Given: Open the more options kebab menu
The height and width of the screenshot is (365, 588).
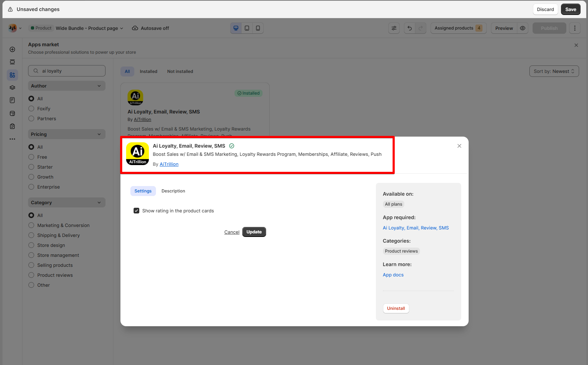Looking at the screenshot, I should click(574, 28).
